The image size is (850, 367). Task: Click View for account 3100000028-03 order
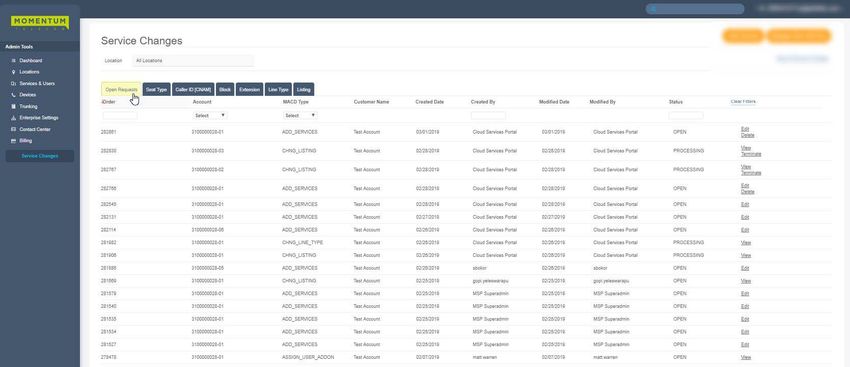click(745, 147)
